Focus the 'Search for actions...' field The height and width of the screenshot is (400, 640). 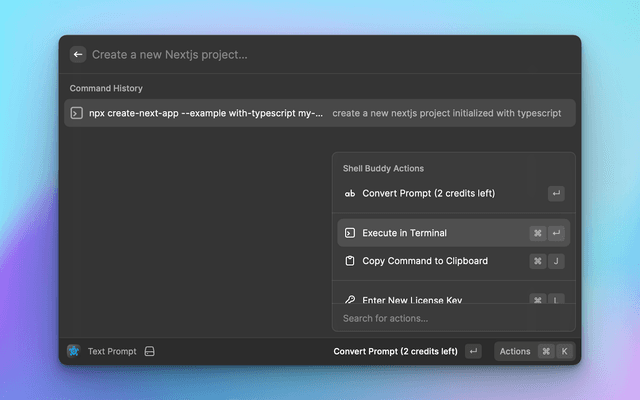tap(453, 318)
